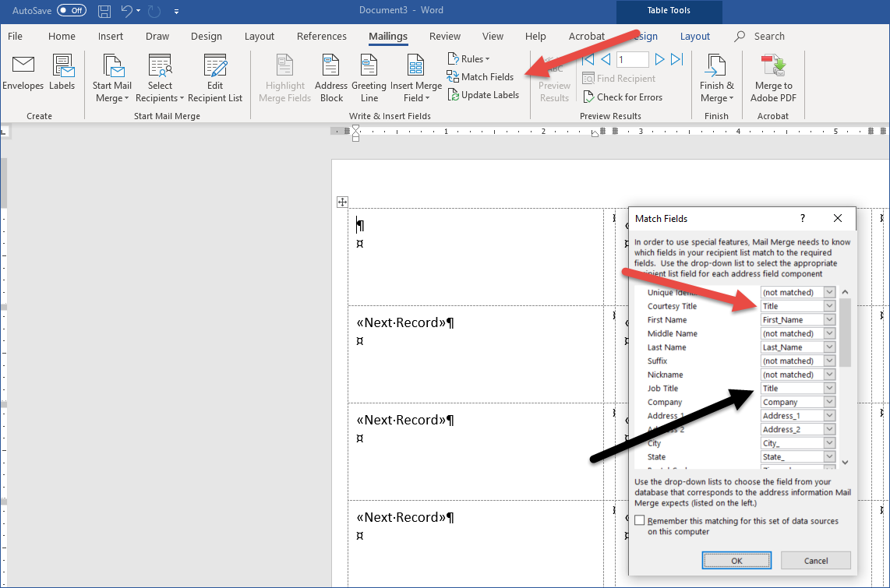Open the Acrobat tab

586,37
